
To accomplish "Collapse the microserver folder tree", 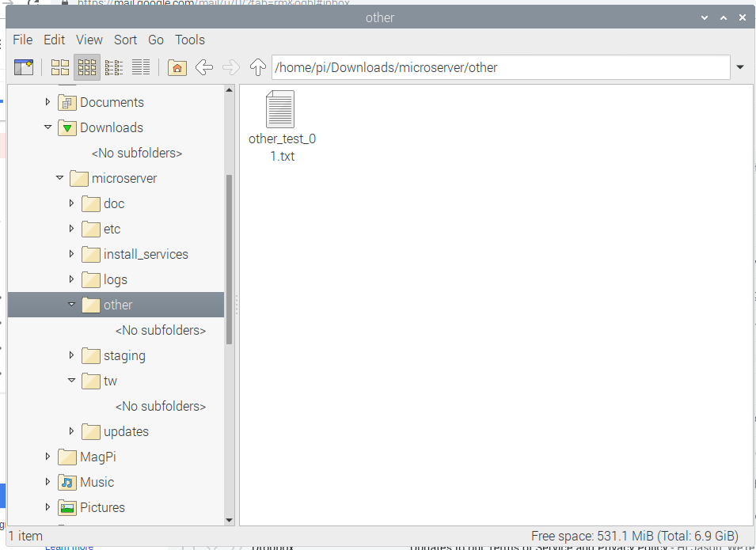I will 59,178.
